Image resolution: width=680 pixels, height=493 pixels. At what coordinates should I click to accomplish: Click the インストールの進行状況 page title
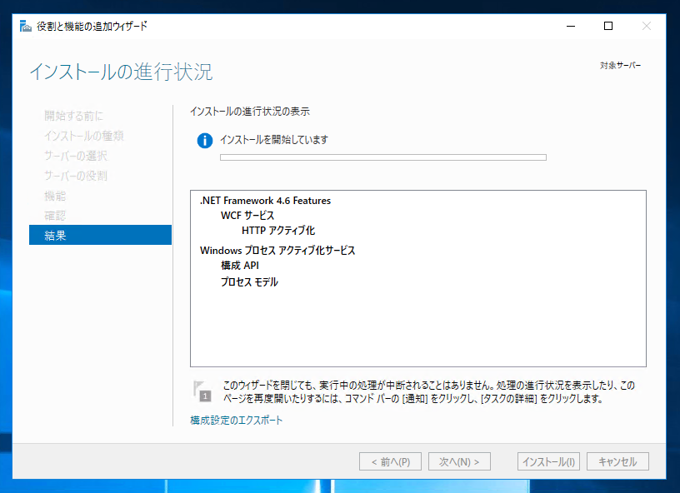[121, 72]
